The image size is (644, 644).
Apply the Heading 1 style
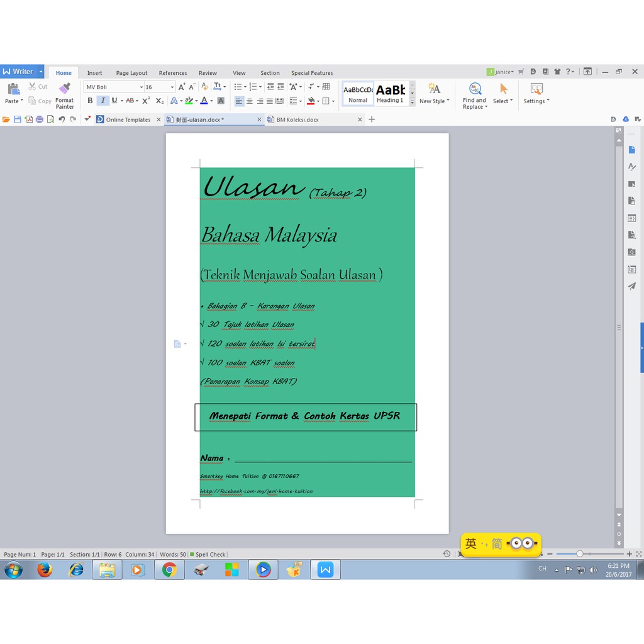coord(390,93)
